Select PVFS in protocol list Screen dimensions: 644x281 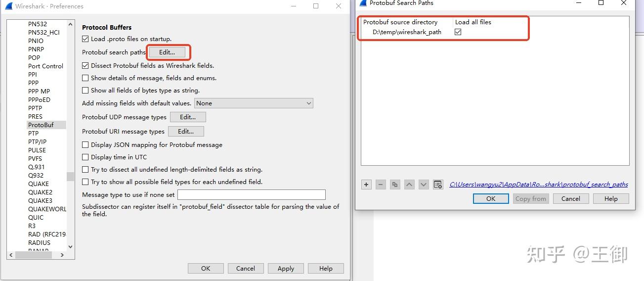point(35,159)
